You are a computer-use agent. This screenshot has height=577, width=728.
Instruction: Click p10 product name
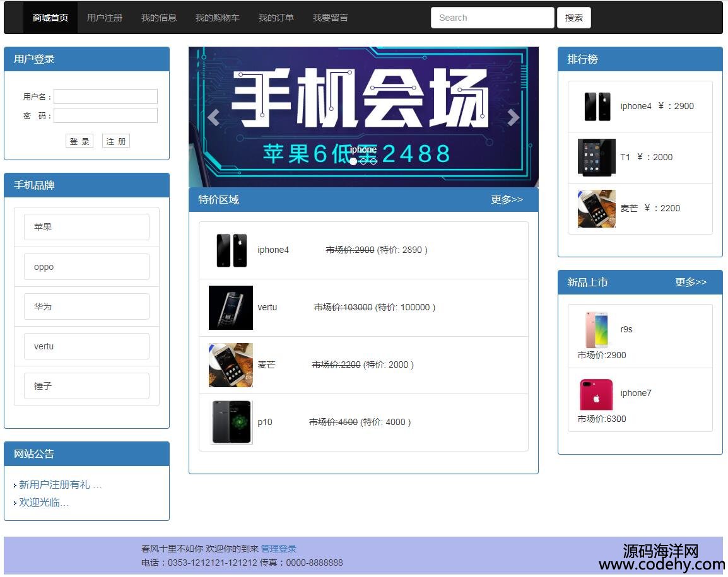click(x=265, y=423)
